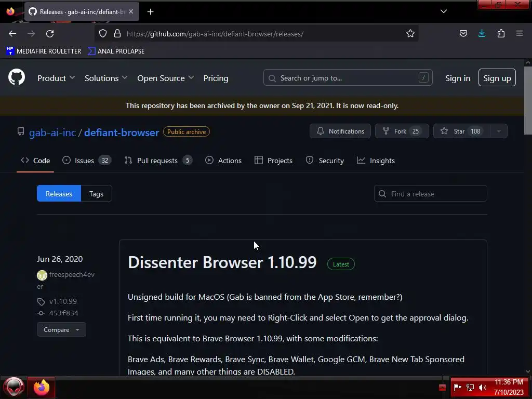Viewport: 532px width, 399px height.
Task: Open the Pricing page
Action: coord(216,78)
